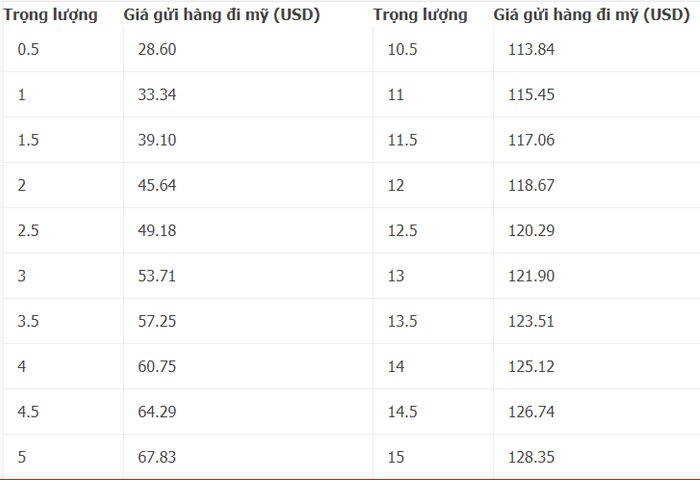700x480 pixels.
Task: Select the 60.75 price value
Action: (157, 366)
